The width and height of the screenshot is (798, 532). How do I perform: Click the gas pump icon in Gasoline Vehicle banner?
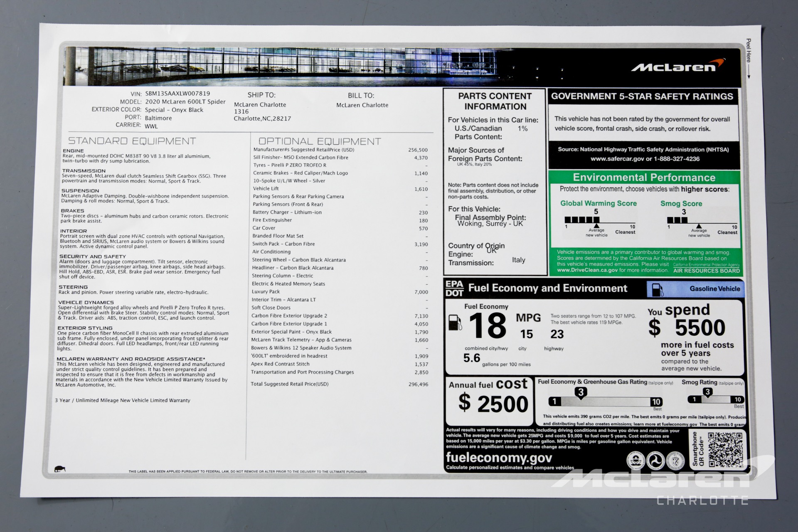(x=657, y=290)
